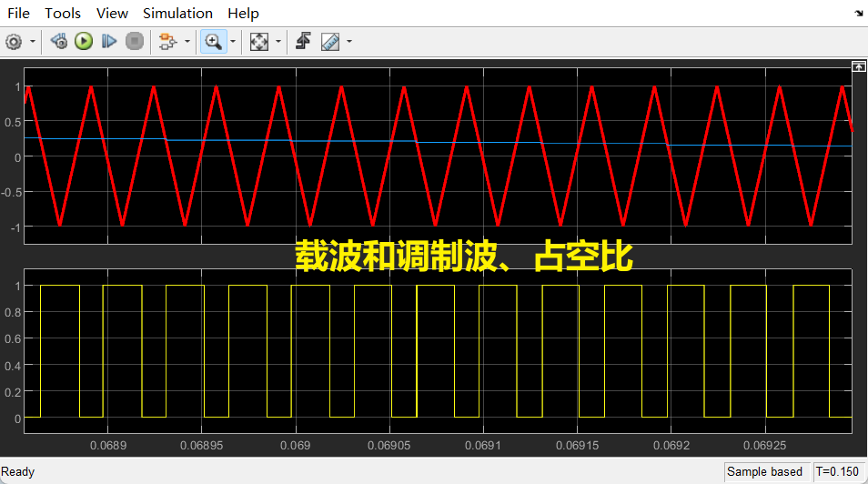868x484 pixels.
Task: Click the 0.6 y-axis label on bottom plot
Action: [x=13, y=339]
